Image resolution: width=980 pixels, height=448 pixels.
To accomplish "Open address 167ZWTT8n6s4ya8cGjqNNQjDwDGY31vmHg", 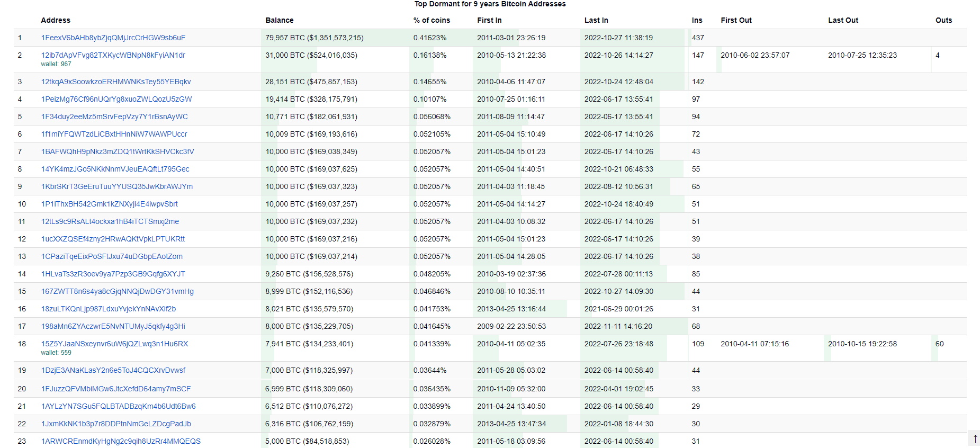I will tap(118, 291).
